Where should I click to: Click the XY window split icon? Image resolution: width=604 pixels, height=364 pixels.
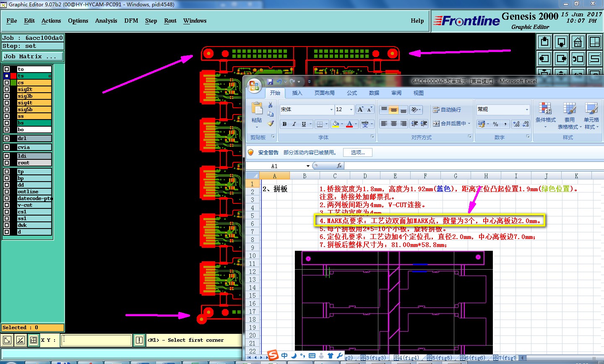pyautogui.click(x=595, y=42)
